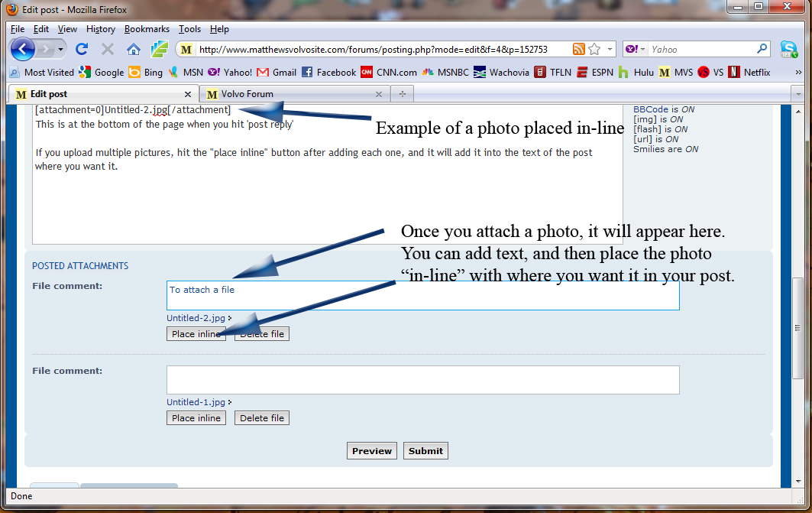Go to the home page icon

[133, 49]
